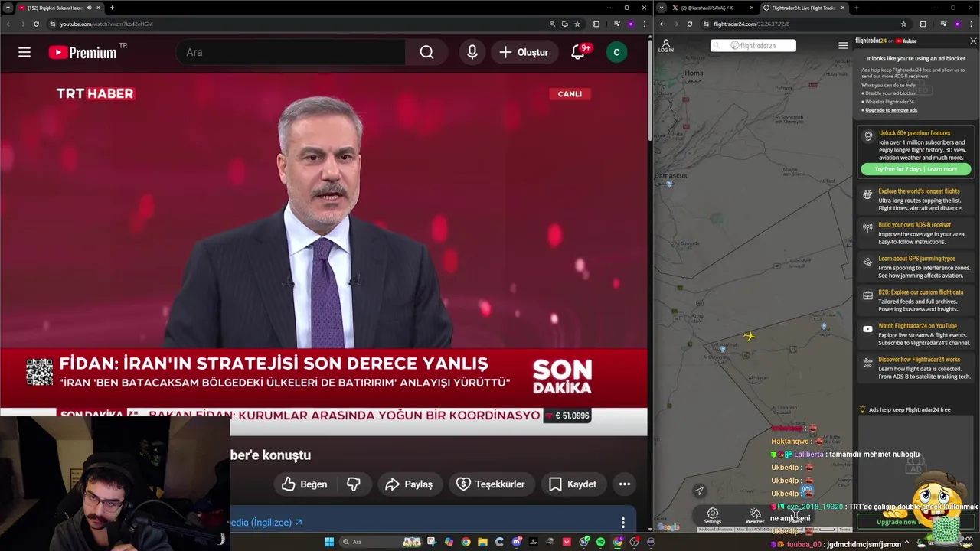Open tab search dropdown in Flightradar window
Screen dimensions: 980x551
(661, 8)
